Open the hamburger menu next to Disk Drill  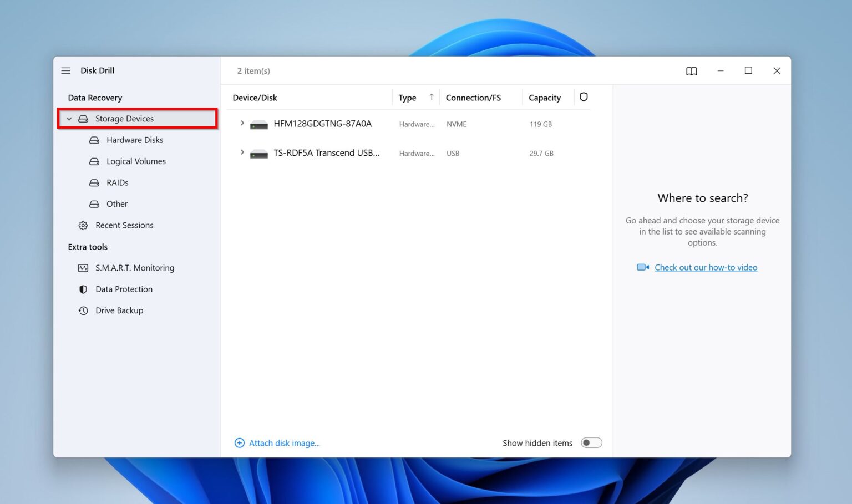pyautogui.click(x=65, y=70)
